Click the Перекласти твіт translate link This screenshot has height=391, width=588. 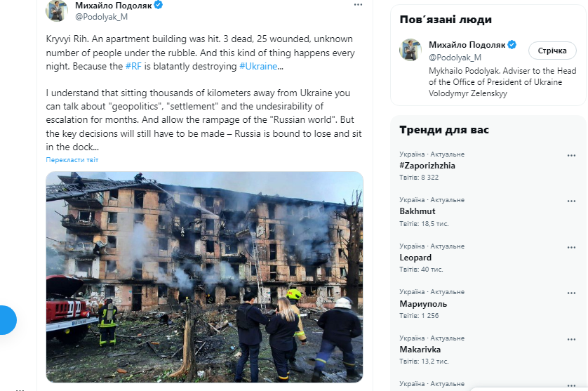[x=72, y=160]
